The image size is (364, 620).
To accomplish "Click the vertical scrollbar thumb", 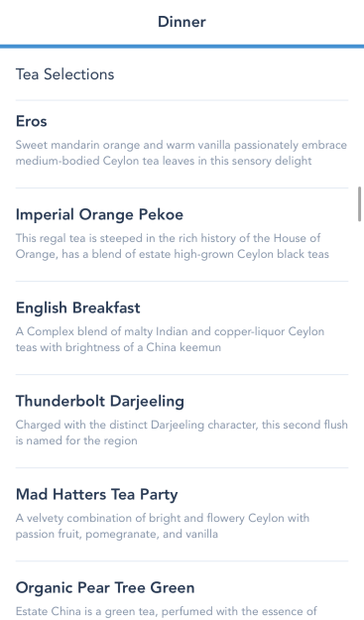I will click(359, 203).
